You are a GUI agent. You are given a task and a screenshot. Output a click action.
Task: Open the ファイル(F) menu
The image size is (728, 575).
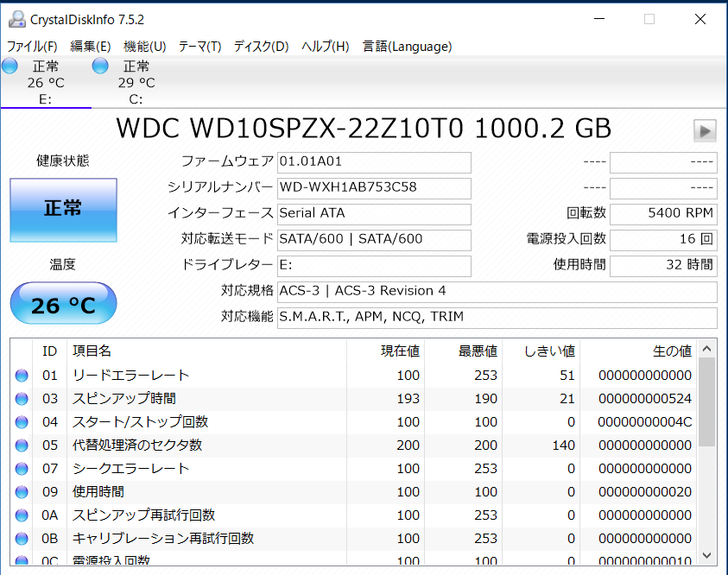pos(32,47)
